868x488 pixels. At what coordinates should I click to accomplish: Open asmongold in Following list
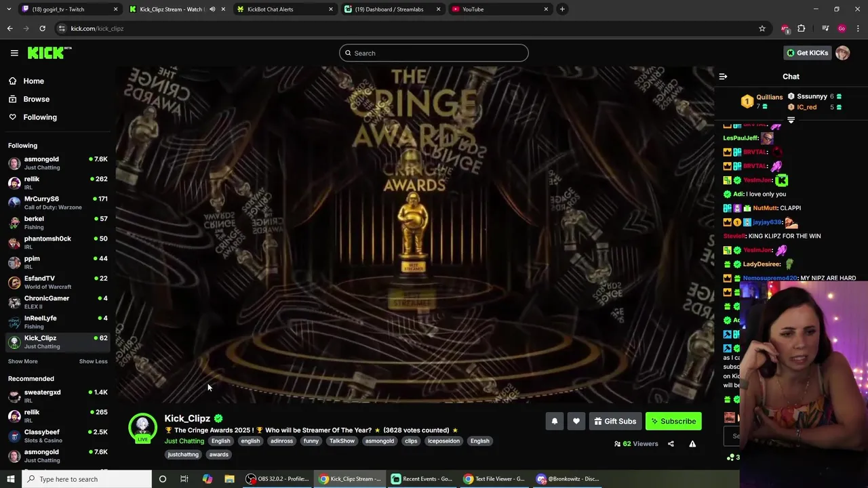[x=58, y=163]
